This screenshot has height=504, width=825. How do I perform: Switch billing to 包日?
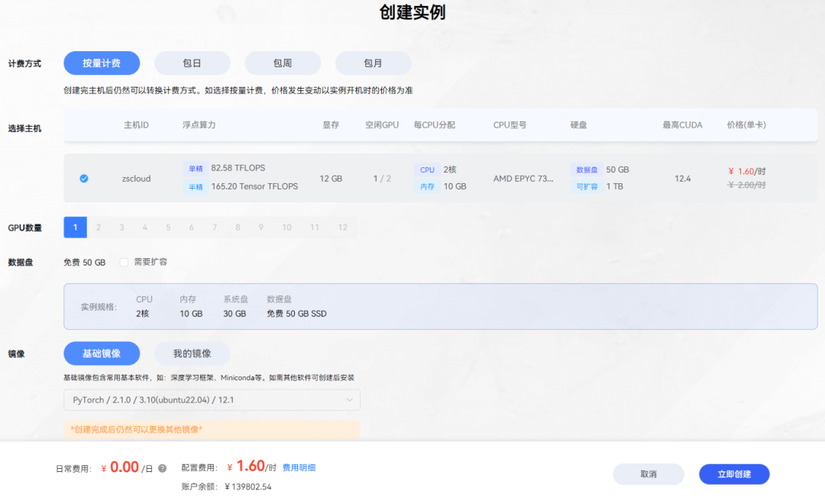192,63
